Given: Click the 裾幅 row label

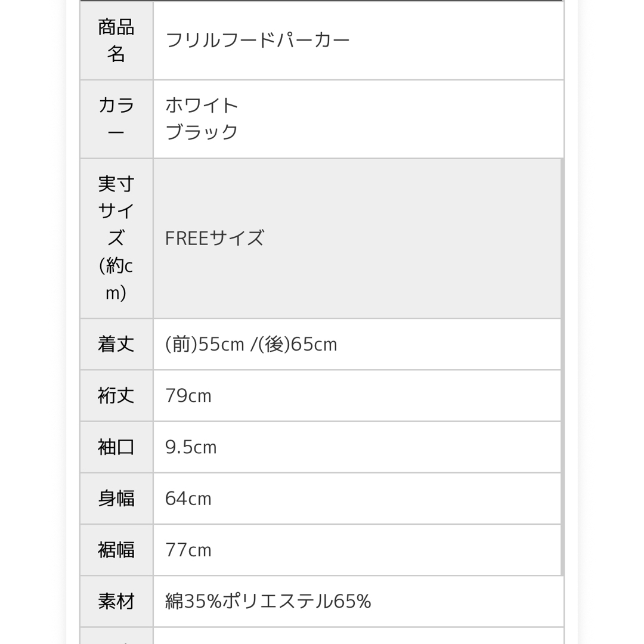Looking at the screenshot, I should [x=116, y=550].
